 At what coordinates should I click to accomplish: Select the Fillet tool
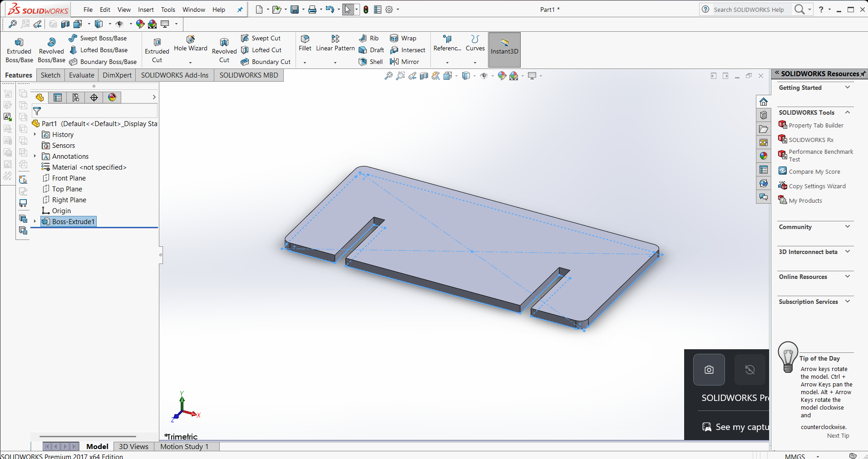click(x=305, y=44)
